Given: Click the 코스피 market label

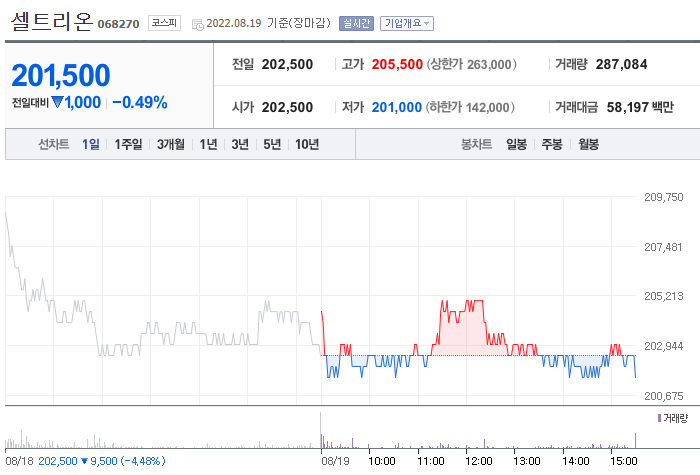Looking at the screenshot, I should pos(164,23).
